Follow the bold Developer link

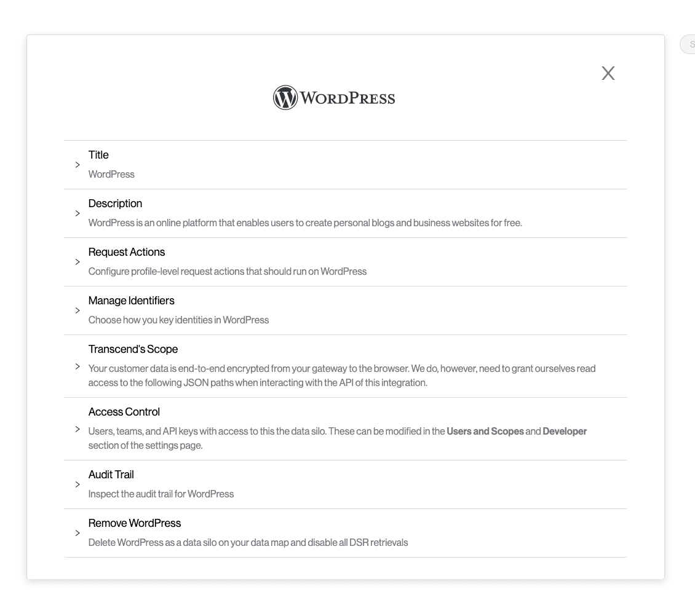(564, 432)
